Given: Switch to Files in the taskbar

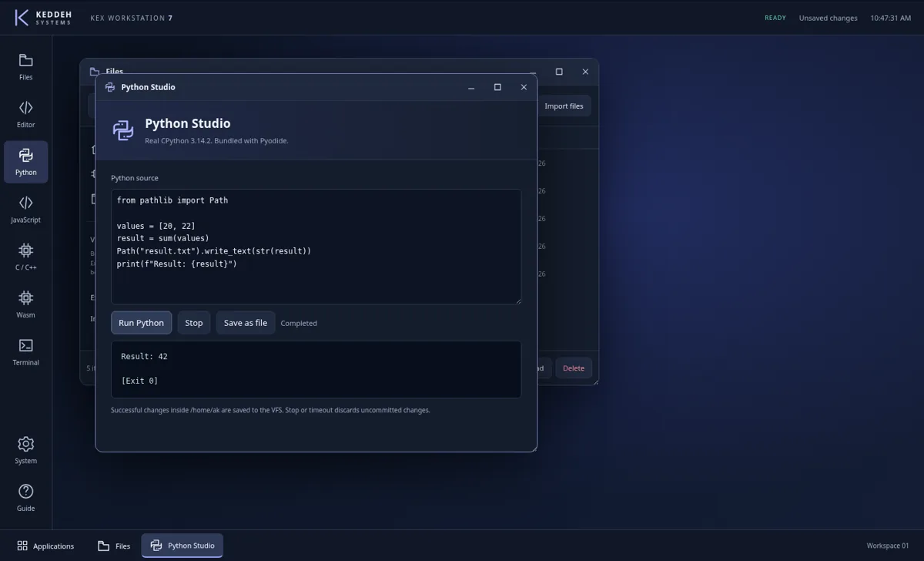Looking at the screenshot, I should pyautogui.click(x=114, y=546).
